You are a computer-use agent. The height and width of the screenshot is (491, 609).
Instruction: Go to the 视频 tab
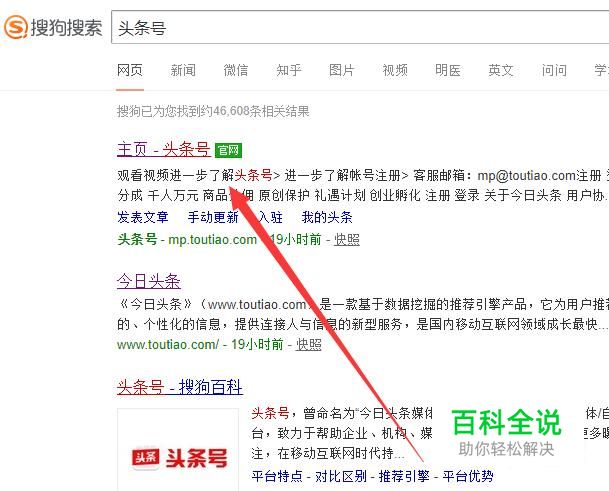click(x=395, y=70)
